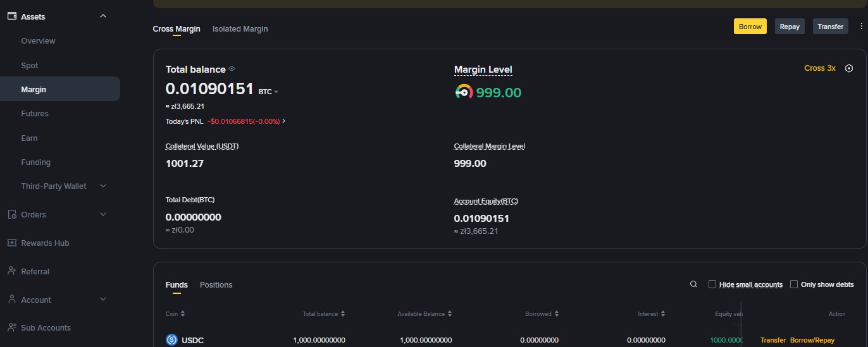Open the Cross 3x leverage settings icon
This screenshot has width=868, height=347.
click(849, 68)
